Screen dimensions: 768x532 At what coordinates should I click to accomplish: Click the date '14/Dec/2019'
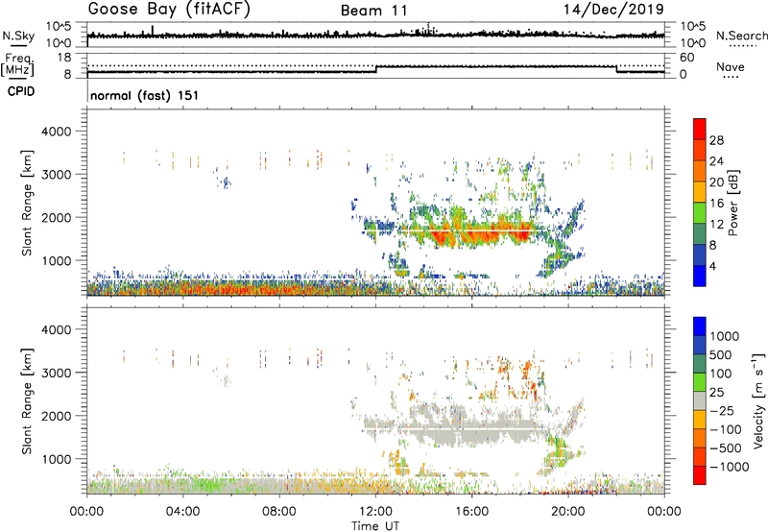613,10
